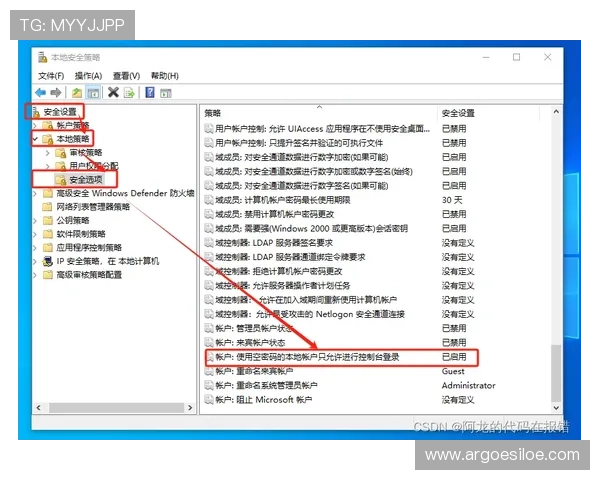
Task: Click the Delete (X) toolbar icon
Action: pos(113,92)
